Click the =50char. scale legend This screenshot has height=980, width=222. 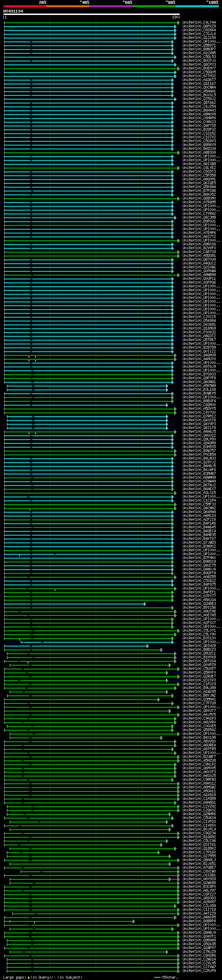click(166, 977)
